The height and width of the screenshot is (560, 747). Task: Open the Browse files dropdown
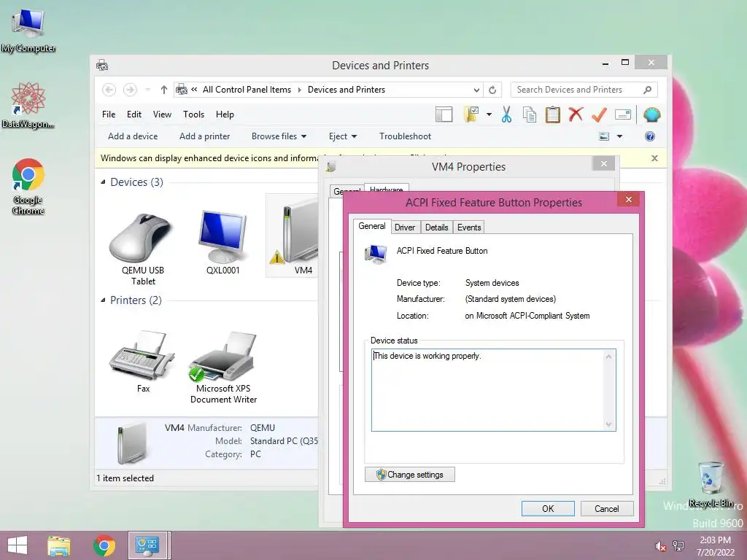point(279,136)
